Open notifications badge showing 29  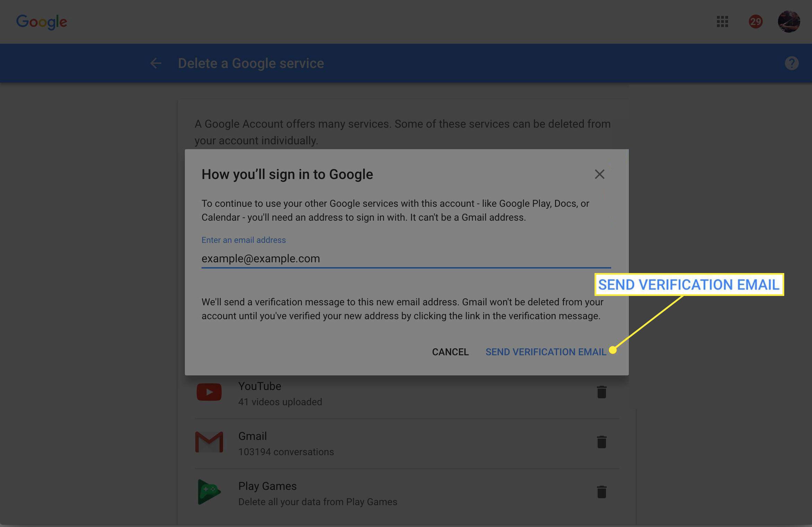click(x=755, y=22)
